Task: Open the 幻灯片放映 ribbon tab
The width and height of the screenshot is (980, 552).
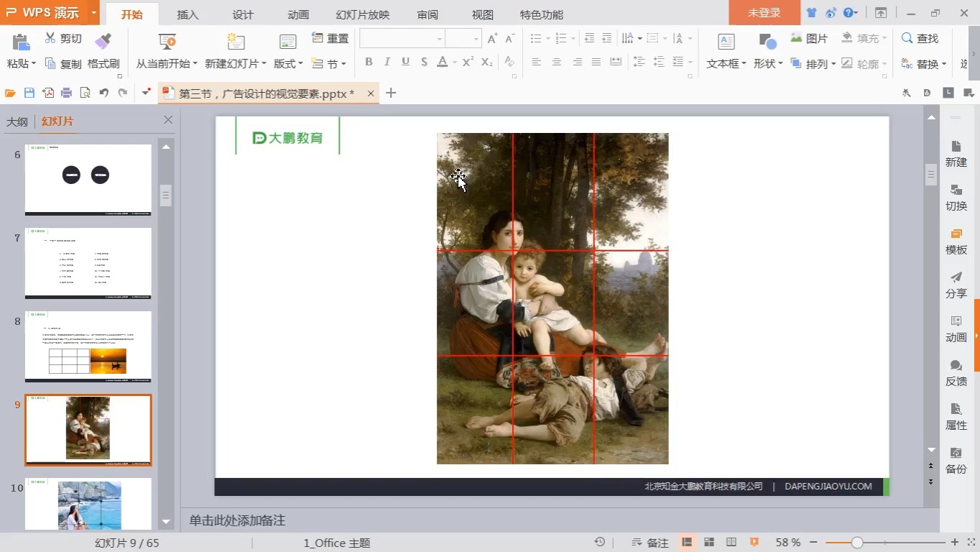Action: point(363,14)
